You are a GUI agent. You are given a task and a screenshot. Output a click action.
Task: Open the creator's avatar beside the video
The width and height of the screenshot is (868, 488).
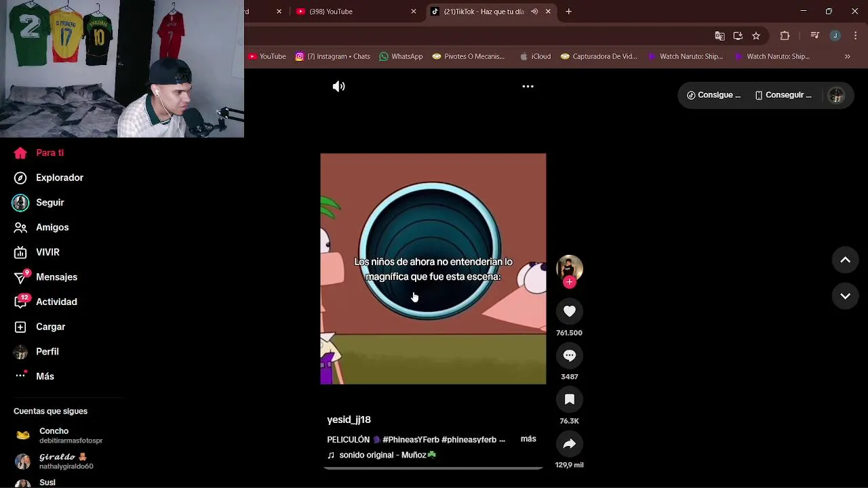pyautogui.click(x=570, y=267)
